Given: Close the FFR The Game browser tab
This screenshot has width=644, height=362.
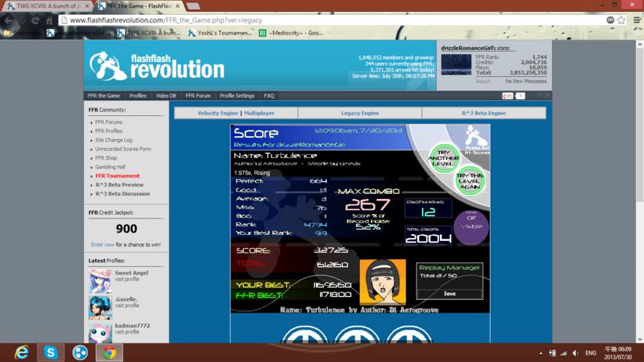Looking at the screenshot, I should click(x=178, y=6).
